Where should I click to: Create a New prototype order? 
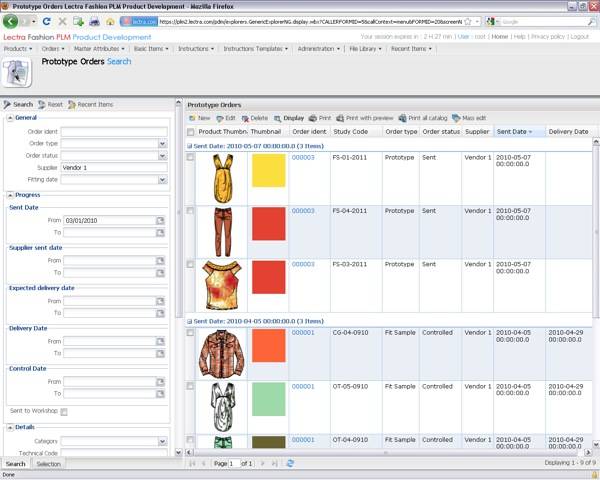(x=200, y=118)
